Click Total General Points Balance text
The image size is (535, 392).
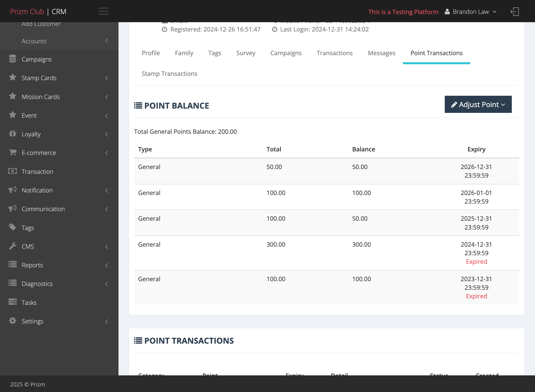point(185,132)
